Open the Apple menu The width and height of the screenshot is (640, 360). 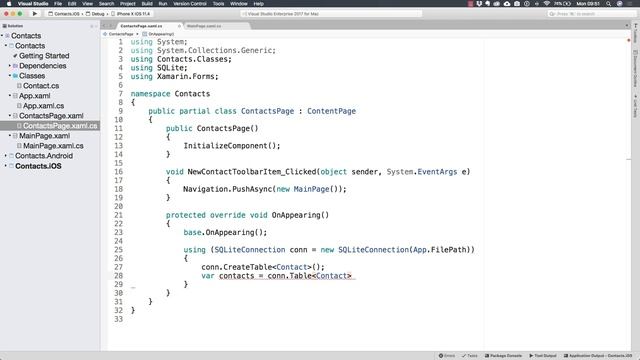point(9,4)
